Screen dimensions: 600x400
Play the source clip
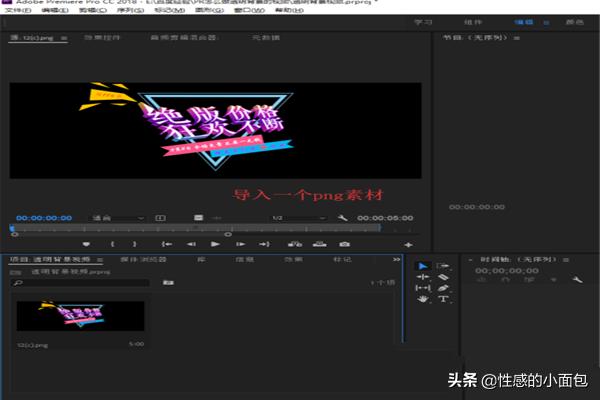215,244
